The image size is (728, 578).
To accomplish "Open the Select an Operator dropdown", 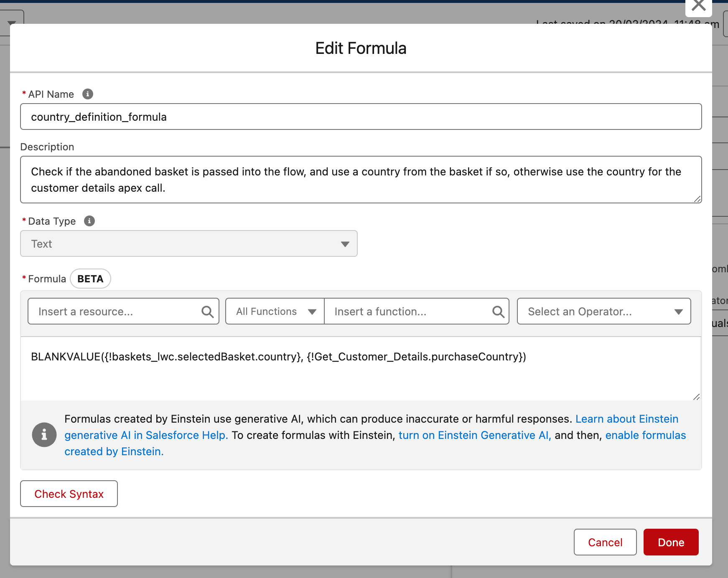I will click(x=603, y=312).
